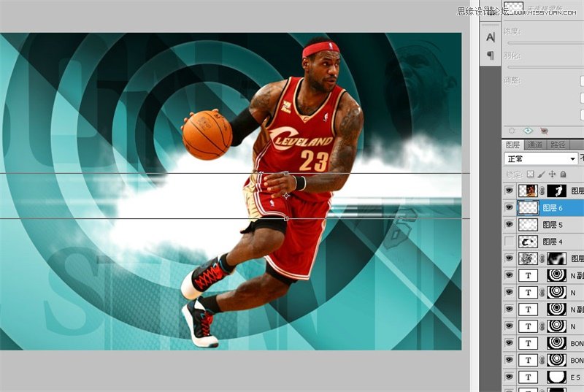
Task: Hide the chain-linked BON text layer
Action: 509,360
